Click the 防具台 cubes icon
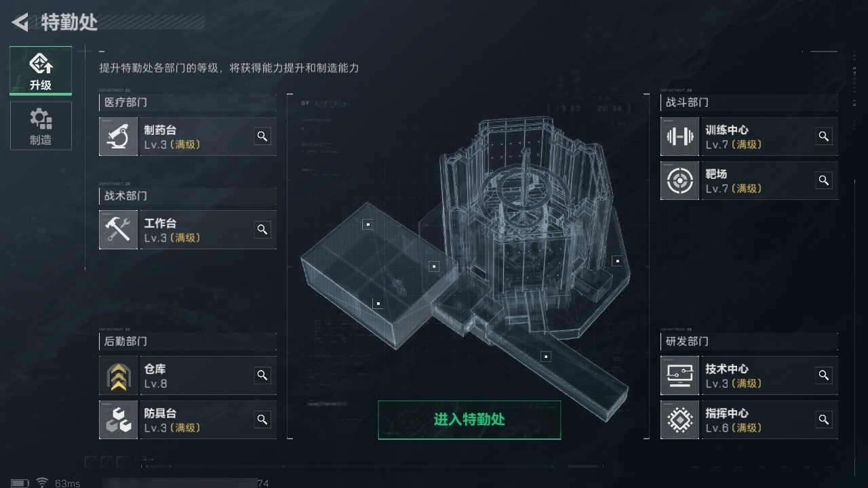Viewport: 868px width, 488px height. [118, 420]
